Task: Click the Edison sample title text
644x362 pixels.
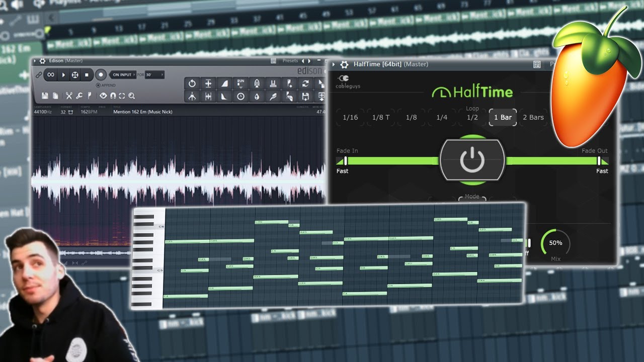Action: 143,112
